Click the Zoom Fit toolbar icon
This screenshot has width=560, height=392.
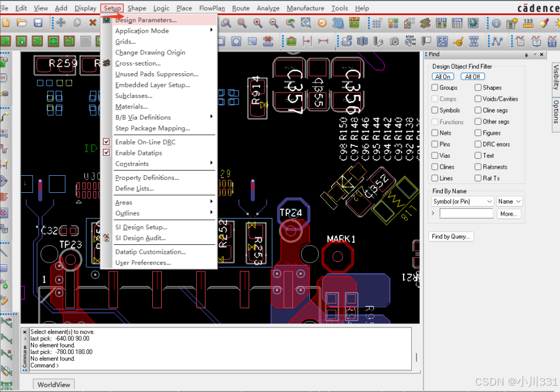coord(226,23)
